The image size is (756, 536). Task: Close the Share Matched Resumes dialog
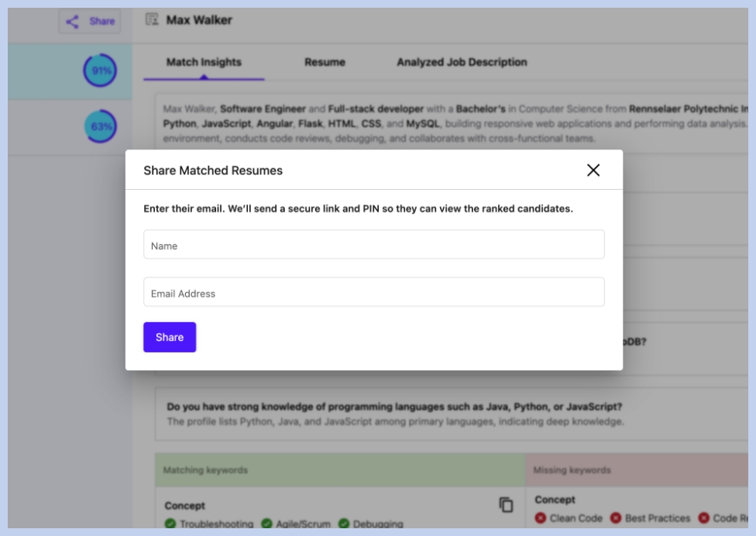click(593, 170)
